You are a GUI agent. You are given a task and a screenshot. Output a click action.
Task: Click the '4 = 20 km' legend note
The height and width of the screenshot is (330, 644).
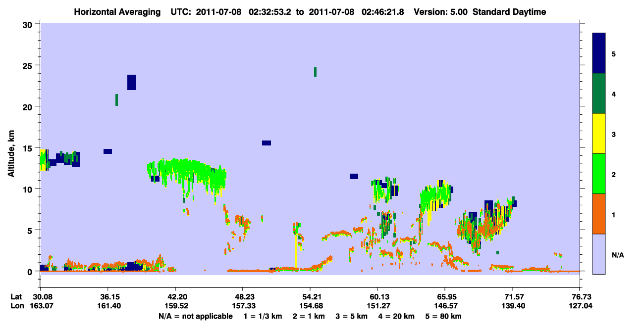point(397,316)
